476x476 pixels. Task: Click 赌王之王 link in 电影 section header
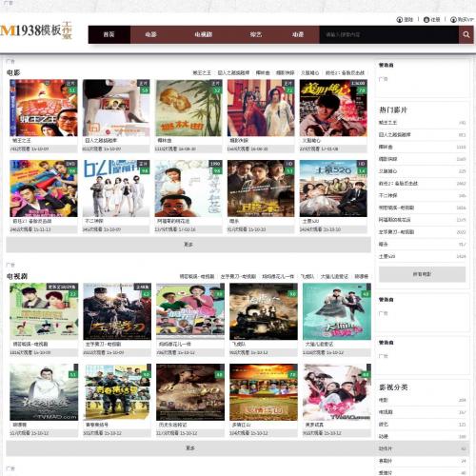pyautogui.click(x=202, y=73)
